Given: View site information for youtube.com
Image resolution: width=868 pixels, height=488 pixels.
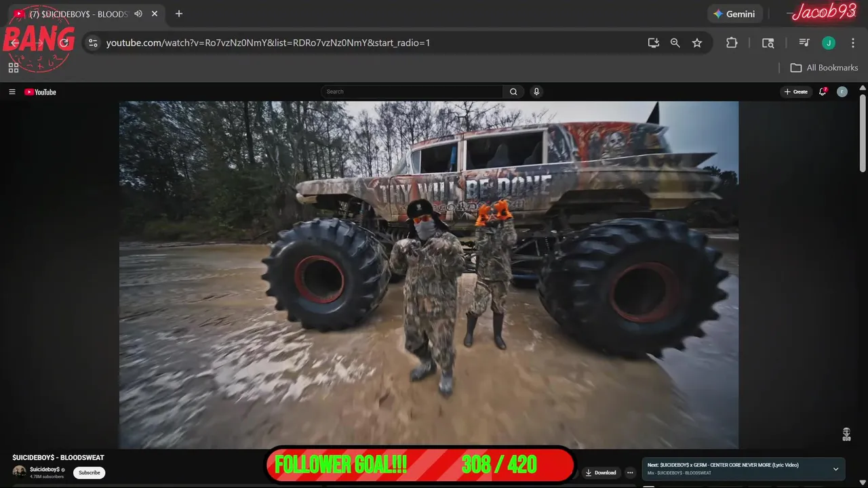Looking at the screenshot, I should pos(93,43).
